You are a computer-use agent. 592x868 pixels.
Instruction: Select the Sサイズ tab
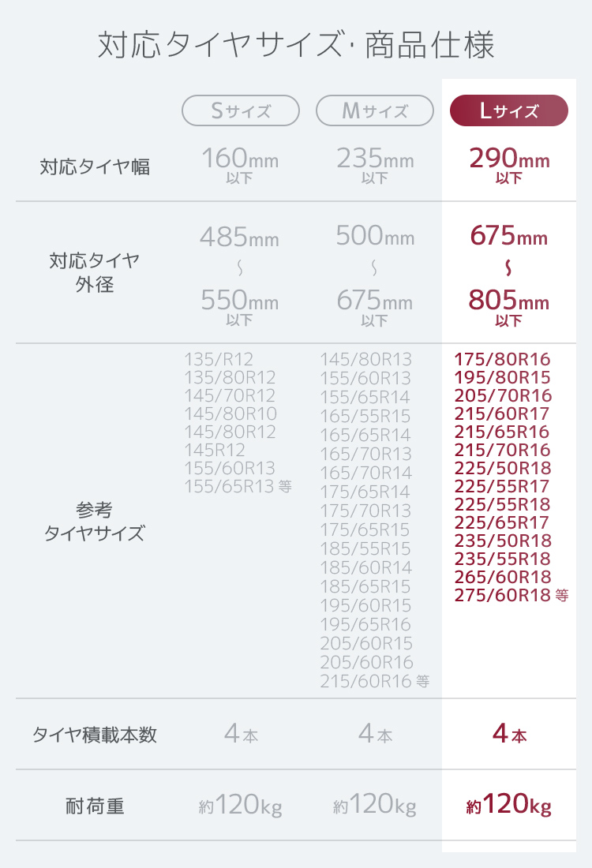coord(240,110)
